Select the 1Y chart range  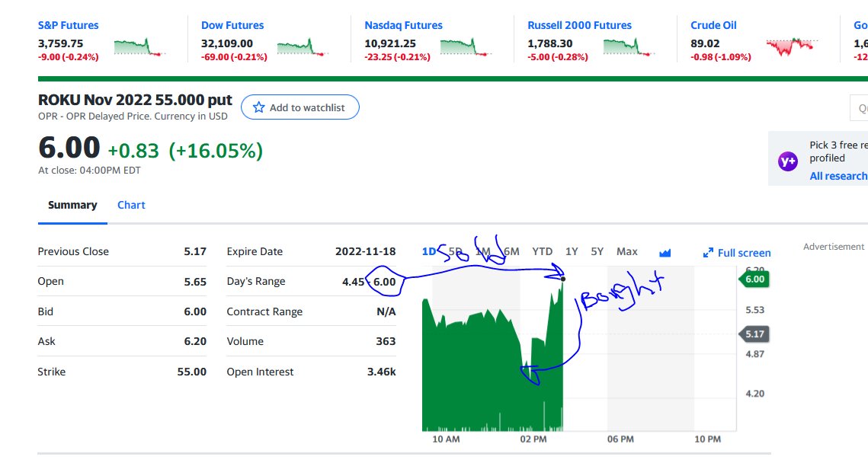[x=572, y=252]
